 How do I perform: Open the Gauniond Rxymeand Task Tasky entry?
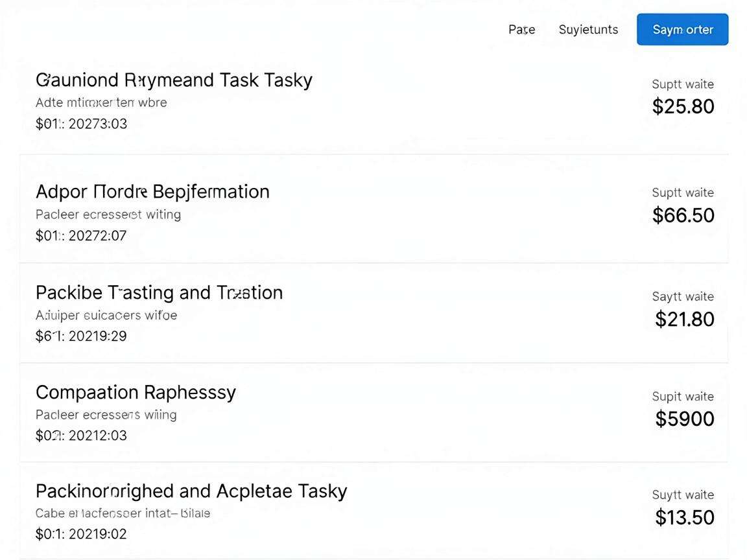[x=174, y=80]
